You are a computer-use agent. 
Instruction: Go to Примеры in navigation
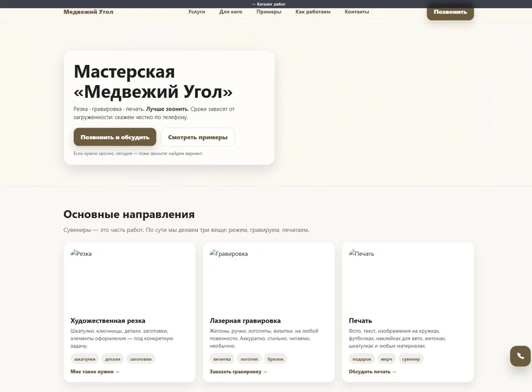pos(269,12)
